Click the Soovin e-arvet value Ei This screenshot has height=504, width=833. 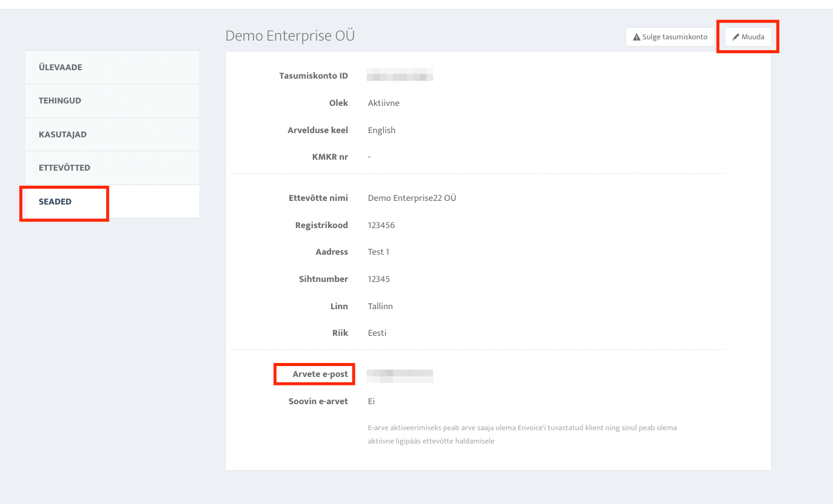click(x=372, y=401)
